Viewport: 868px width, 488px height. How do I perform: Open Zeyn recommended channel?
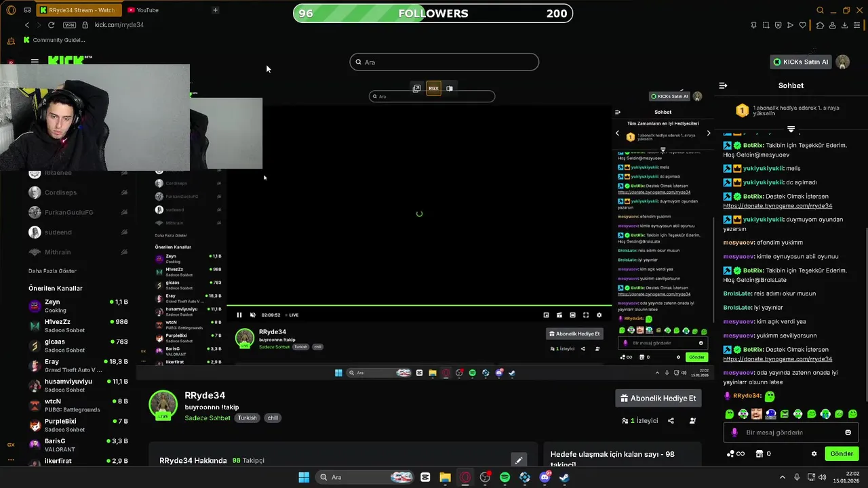(78, 306)
